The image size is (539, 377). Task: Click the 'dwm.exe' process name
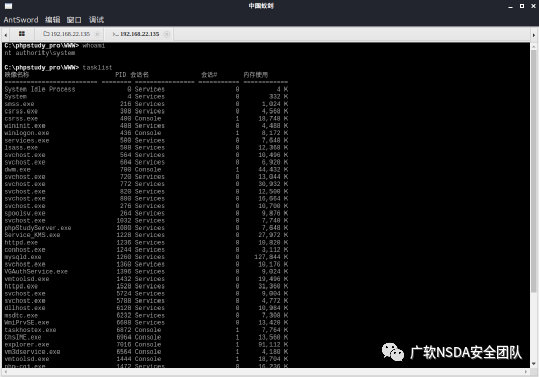(x=18, y=170)
